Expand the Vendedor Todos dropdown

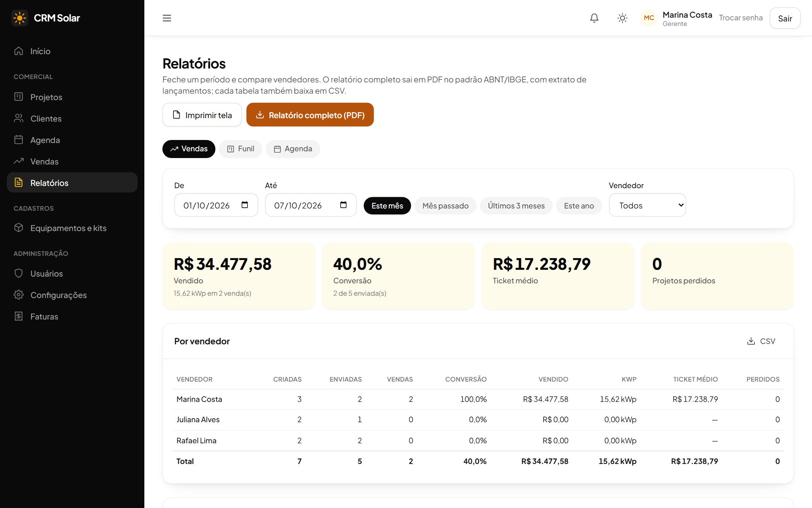click(647, 205)
